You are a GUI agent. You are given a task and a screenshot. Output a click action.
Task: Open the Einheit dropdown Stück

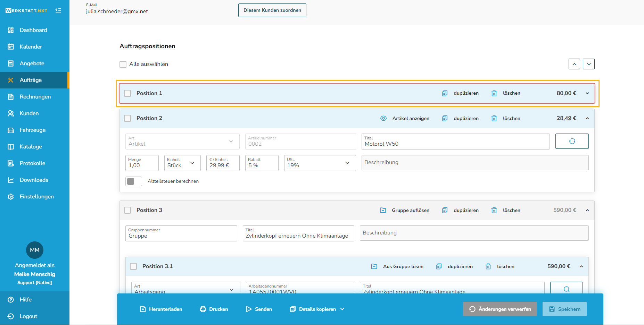point(182,163)
